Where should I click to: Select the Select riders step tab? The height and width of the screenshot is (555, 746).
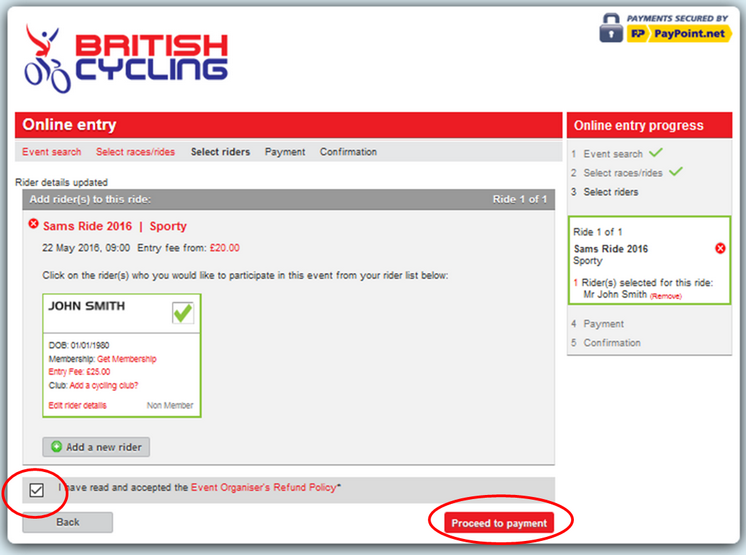point(220,152)
